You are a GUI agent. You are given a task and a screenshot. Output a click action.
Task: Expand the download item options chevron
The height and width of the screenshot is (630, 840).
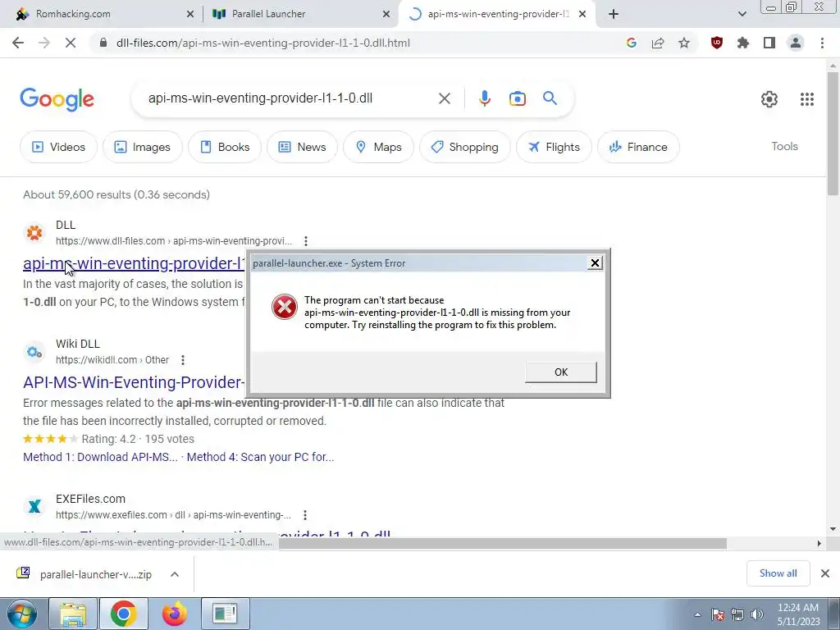point(175,574)
